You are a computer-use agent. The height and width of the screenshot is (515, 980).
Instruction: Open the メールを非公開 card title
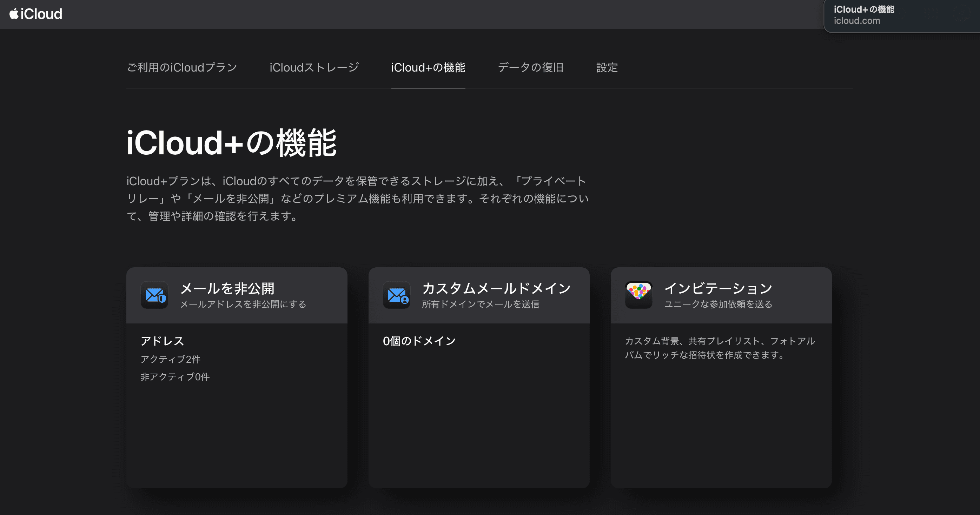tap(227, 288)
